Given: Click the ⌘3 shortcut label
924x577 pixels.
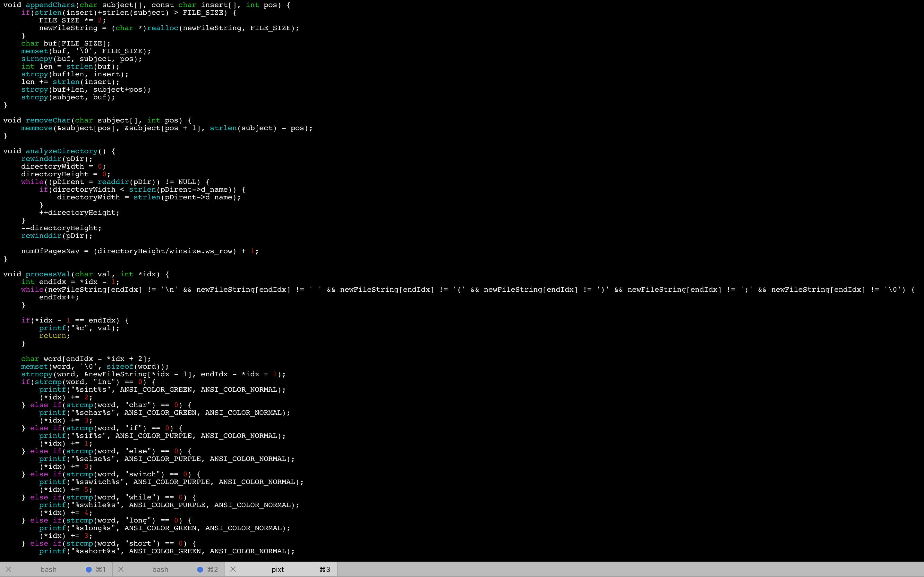Looking at the screenshot, I should click(325, 569).
